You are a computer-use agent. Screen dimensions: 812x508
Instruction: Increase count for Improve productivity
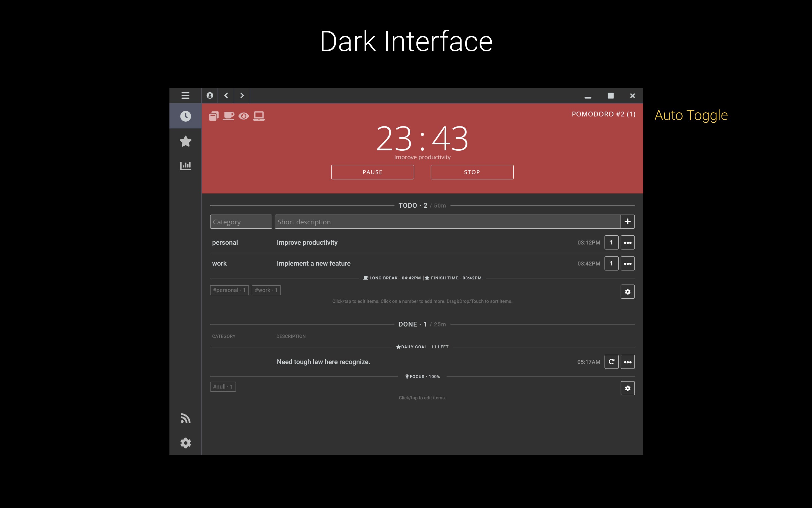coord(611,243)
